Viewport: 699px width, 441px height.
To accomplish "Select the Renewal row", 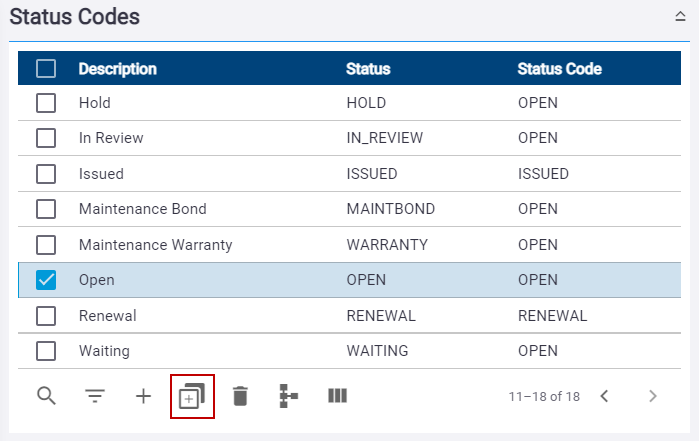I will 350,316.
